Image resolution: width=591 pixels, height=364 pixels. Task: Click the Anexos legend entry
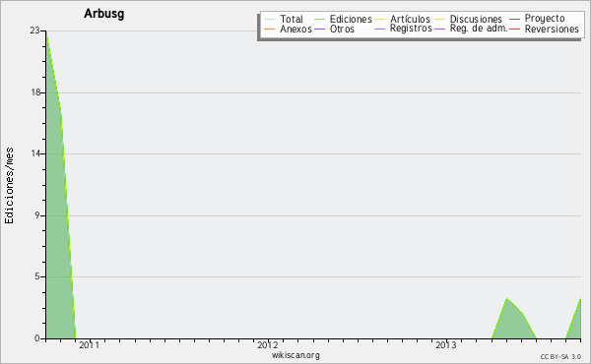[289, 29]
